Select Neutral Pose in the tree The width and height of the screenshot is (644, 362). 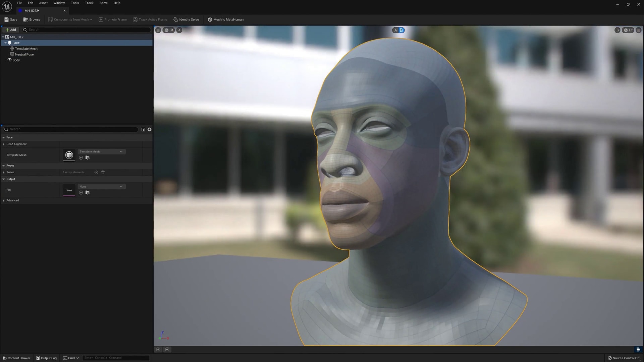(24, 54)
